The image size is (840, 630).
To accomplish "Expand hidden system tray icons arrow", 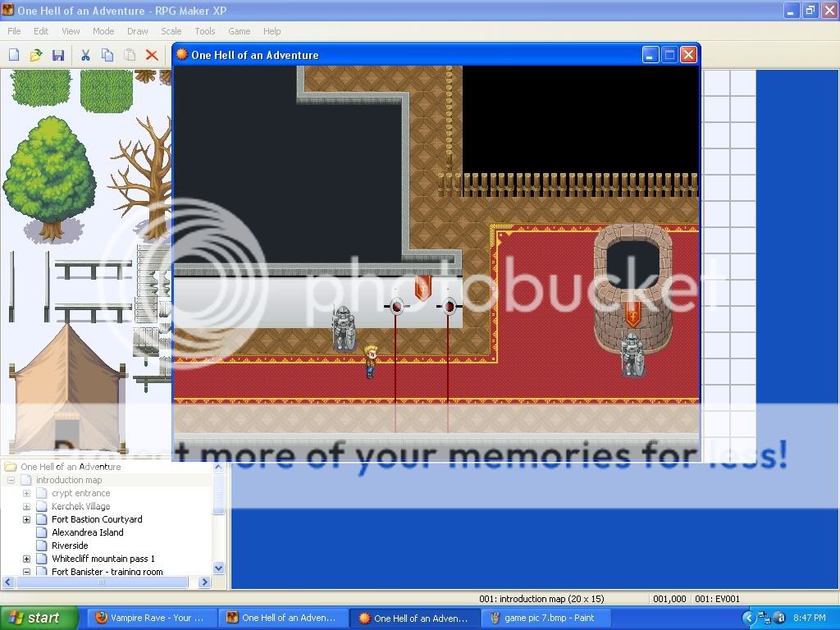I will pyautogui.click(x=748, y=619).
